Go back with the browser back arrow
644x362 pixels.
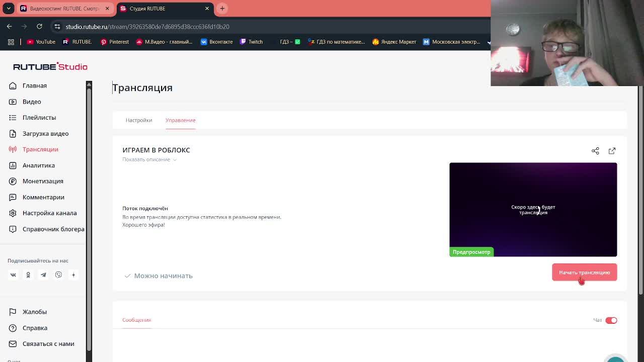pyautogui.click(x=10, y=26)
